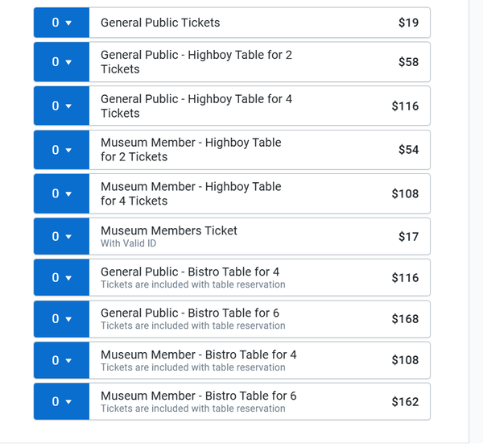This screenshot has height=448, width=483.
Task: Expand quantity selector for General Public Bistro Table for 6
Action: pyautogui.click(x=61, y=318)
